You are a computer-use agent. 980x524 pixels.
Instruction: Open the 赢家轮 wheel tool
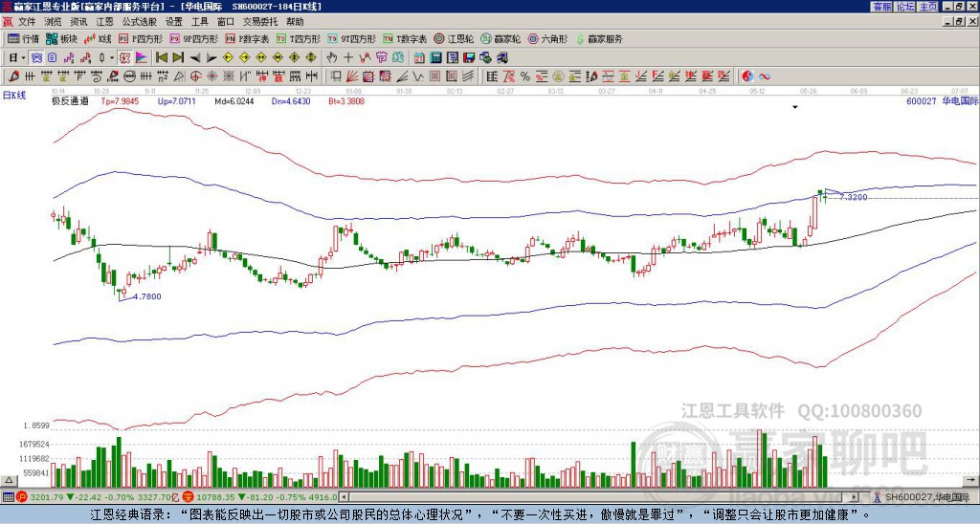(500, 38)
